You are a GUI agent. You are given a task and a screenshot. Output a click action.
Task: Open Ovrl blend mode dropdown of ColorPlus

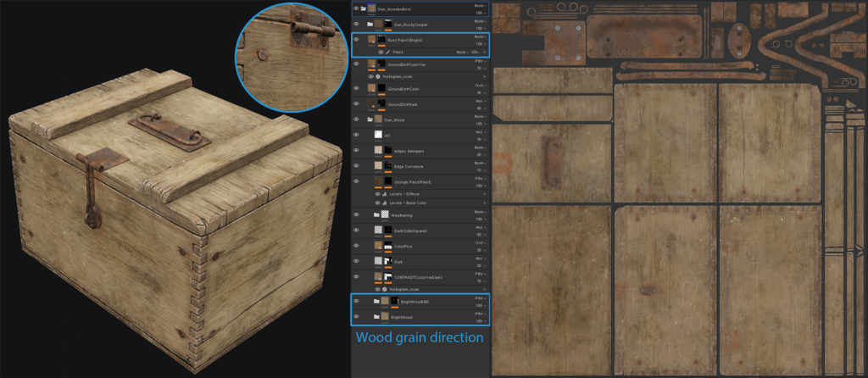coord(480,242)
